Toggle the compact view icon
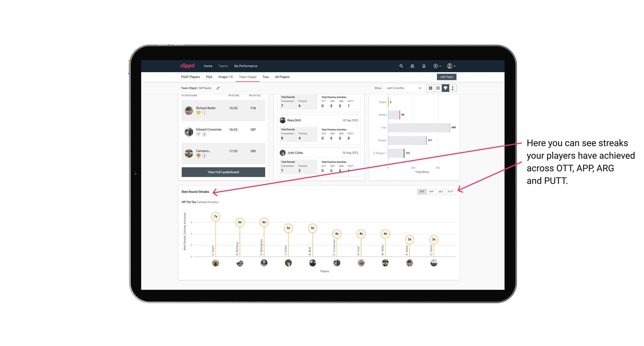Screen dimensions: 644x346 point(438,88)
